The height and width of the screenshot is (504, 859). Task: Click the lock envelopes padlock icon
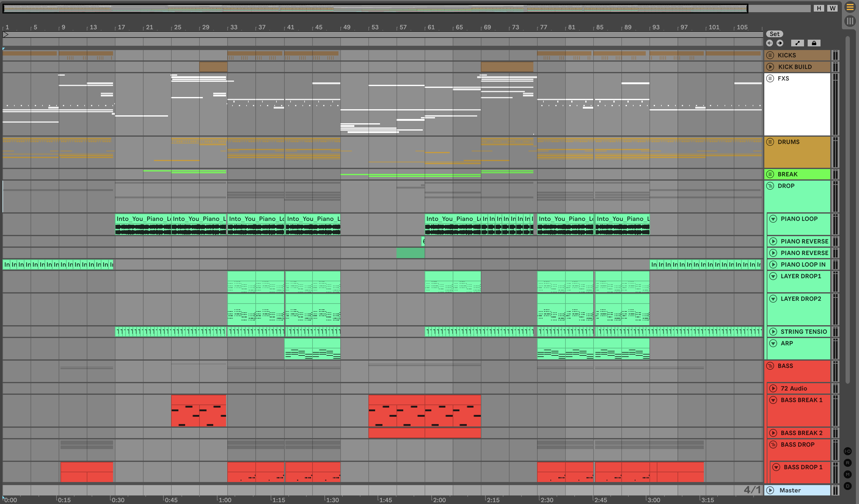[814, 43]
